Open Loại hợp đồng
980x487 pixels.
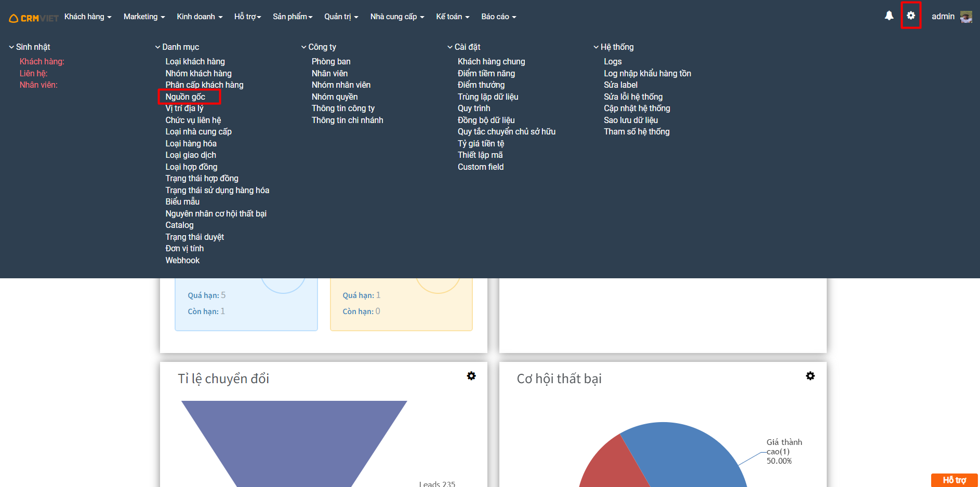[x=191, y=167]
